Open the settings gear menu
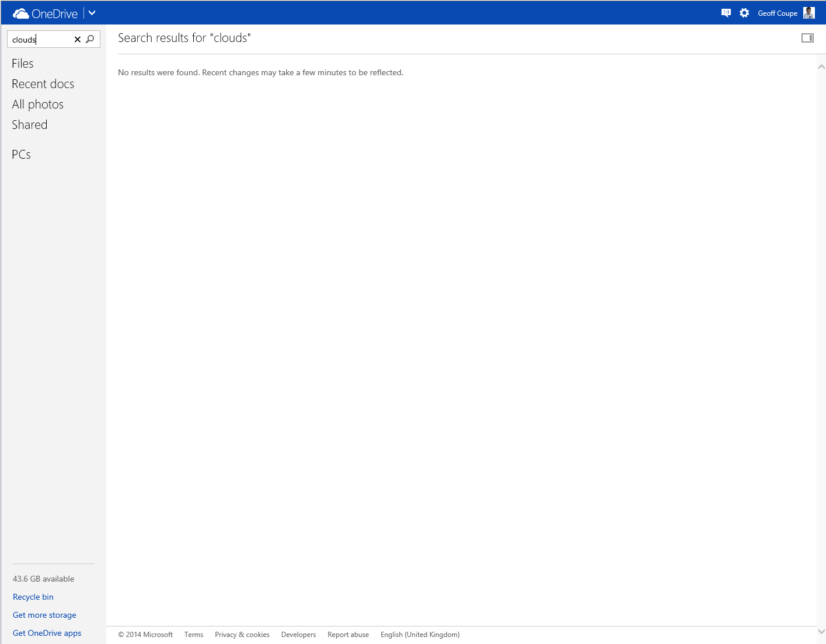This screenshot has width=826, height=644. 744,13
